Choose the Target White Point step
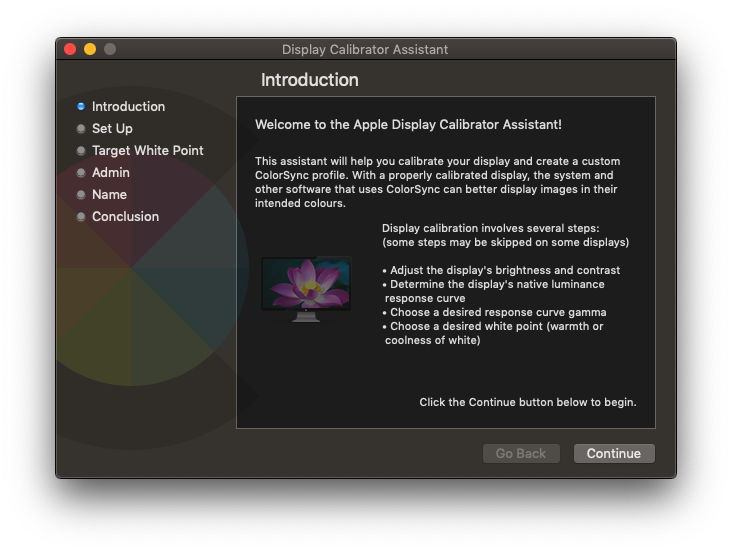Image resolution: width=732 pixels, height=552 pixels. tap(148, 150)
